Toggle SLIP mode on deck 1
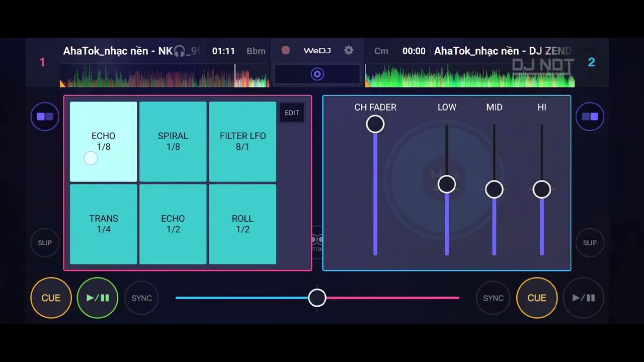The height and width of the screenshot is (362, 644). (x=45, y=243)
